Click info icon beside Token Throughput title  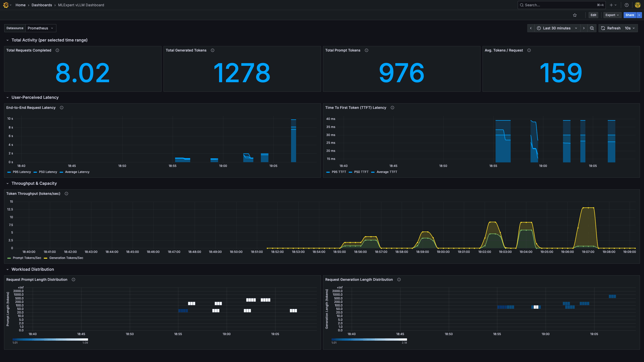(x=66, y=194)
